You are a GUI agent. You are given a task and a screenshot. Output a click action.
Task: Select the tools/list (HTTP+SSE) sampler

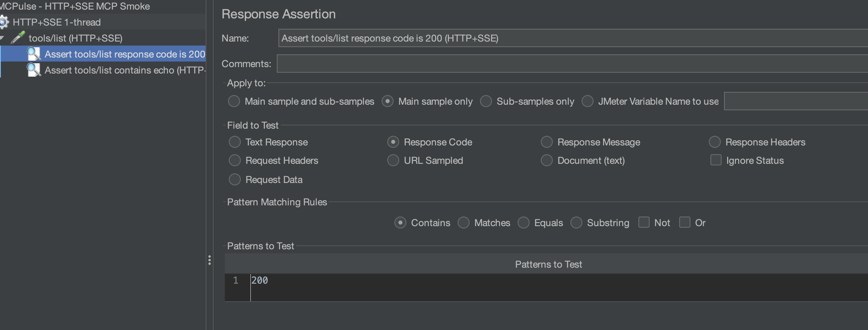click(75, 38)
